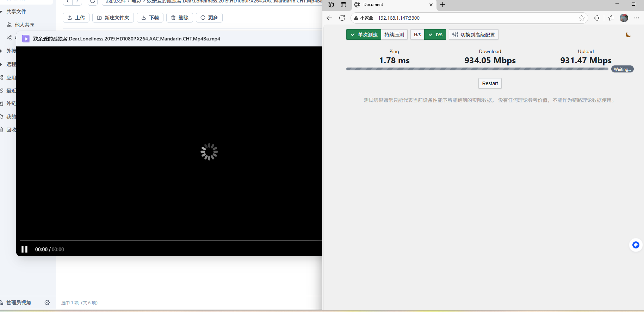
Task: Open the 更多 menu in file toolbar
Action: pyautogui.click(x=209, y=18)
